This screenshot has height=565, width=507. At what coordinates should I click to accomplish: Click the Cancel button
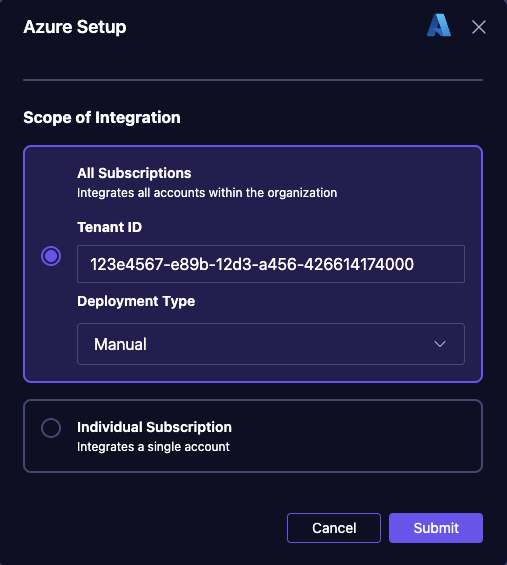[x=334, y=528]
